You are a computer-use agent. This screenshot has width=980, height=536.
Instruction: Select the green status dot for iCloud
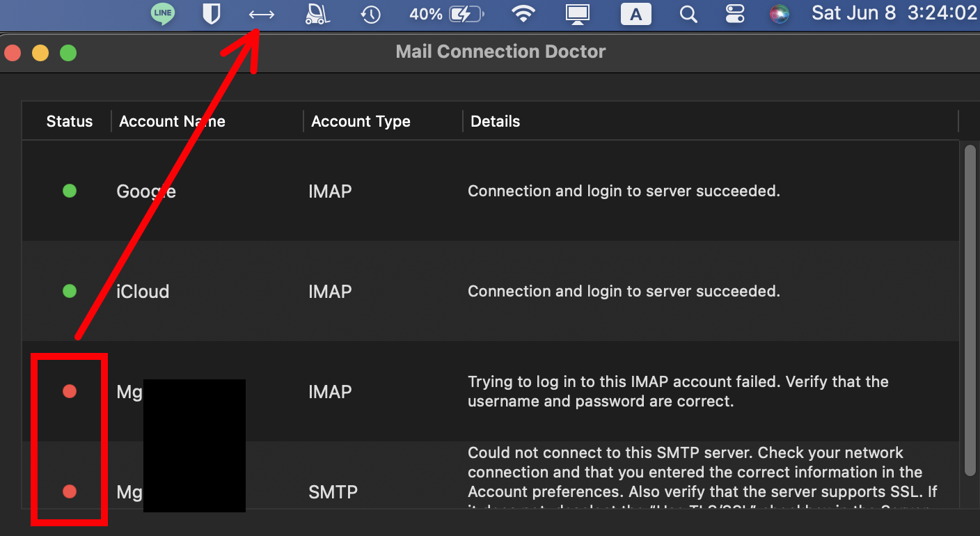point(70,291)
